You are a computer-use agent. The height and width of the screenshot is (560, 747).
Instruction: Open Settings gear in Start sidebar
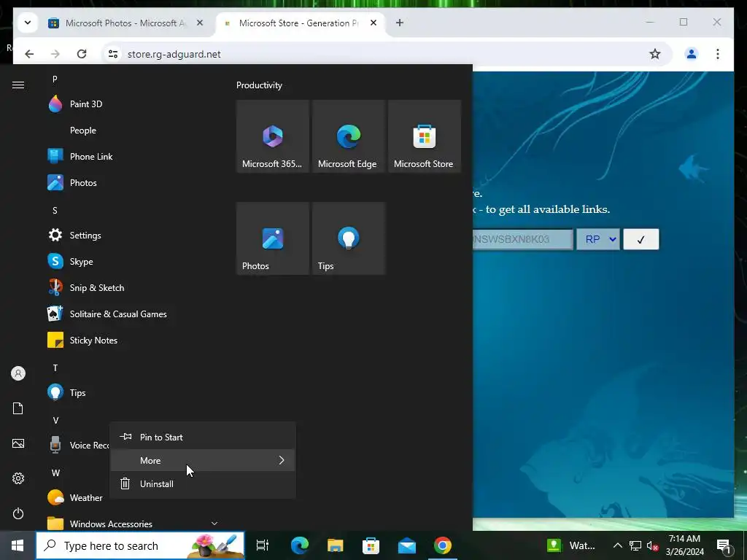pos(18,478)
